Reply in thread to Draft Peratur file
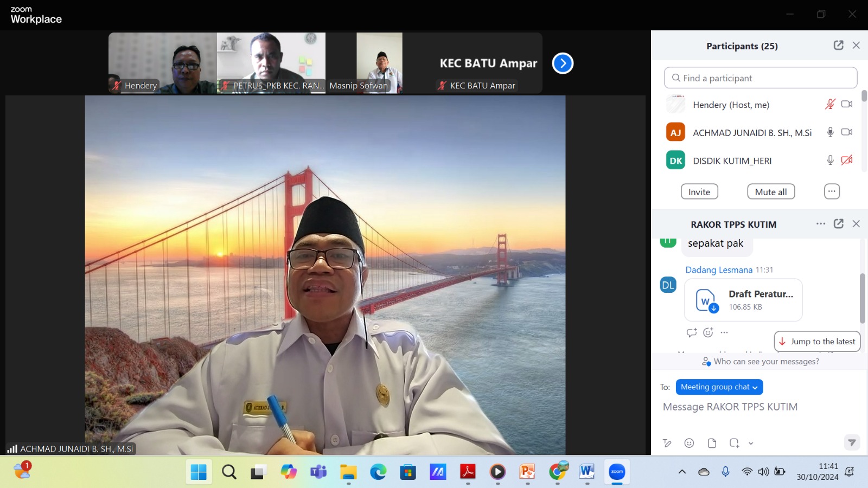This screenshot has height=488, width=868. tap(691, 332)
